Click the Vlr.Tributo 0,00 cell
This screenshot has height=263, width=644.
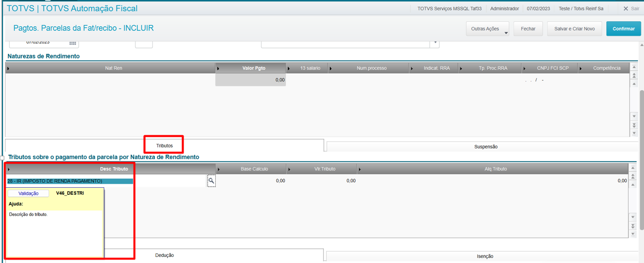321,181
